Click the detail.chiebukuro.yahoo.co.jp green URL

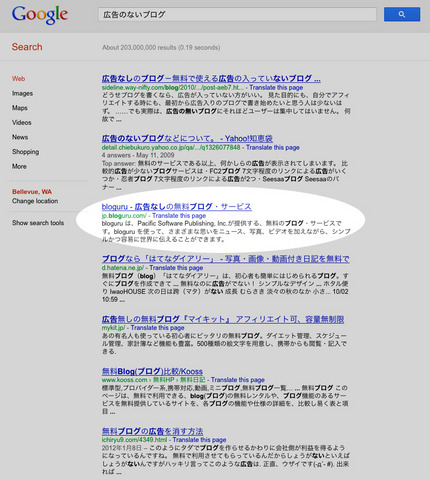pos(171,147)
